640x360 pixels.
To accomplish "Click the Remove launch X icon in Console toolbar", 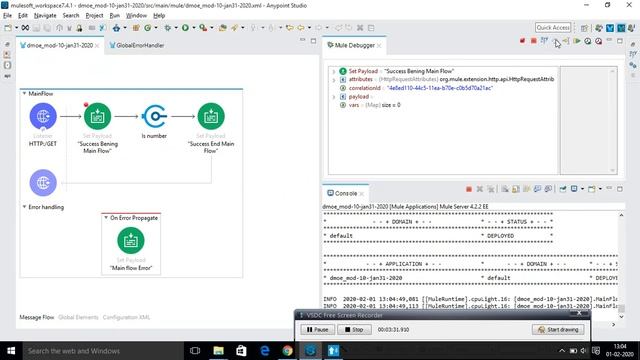I will (480, 189).
